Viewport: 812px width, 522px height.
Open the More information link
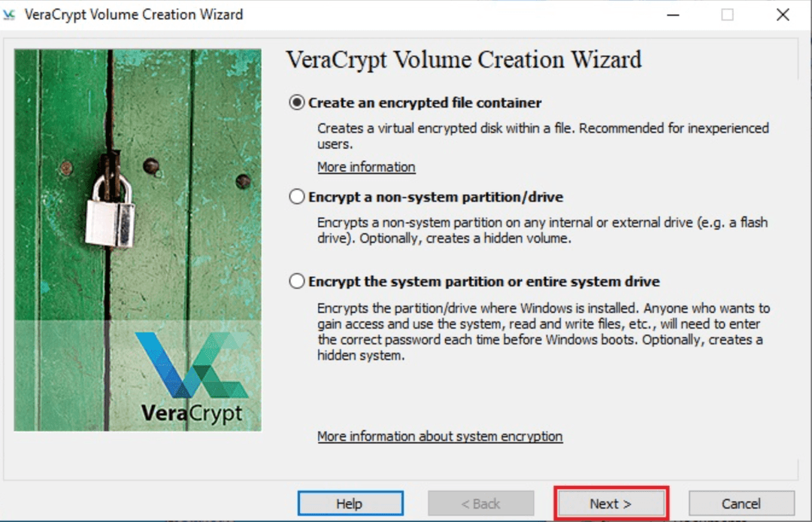tap(366, 167)
